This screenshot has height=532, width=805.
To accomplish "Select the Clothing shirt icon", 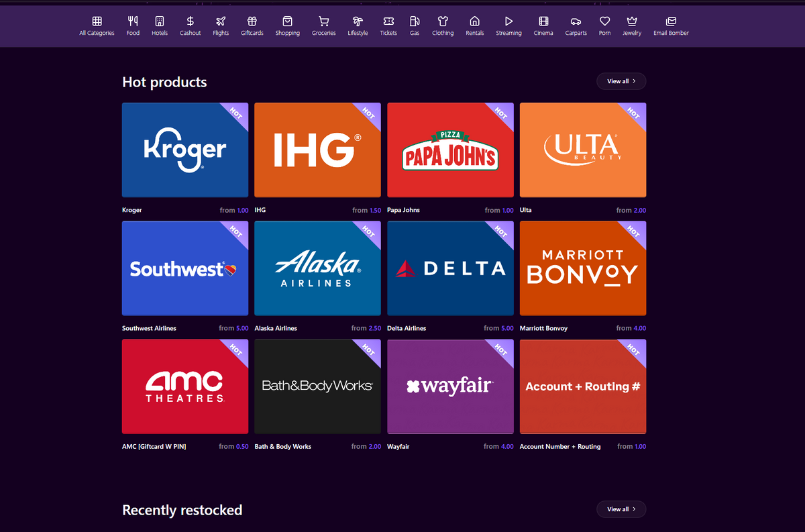I will tap(443, 21).
